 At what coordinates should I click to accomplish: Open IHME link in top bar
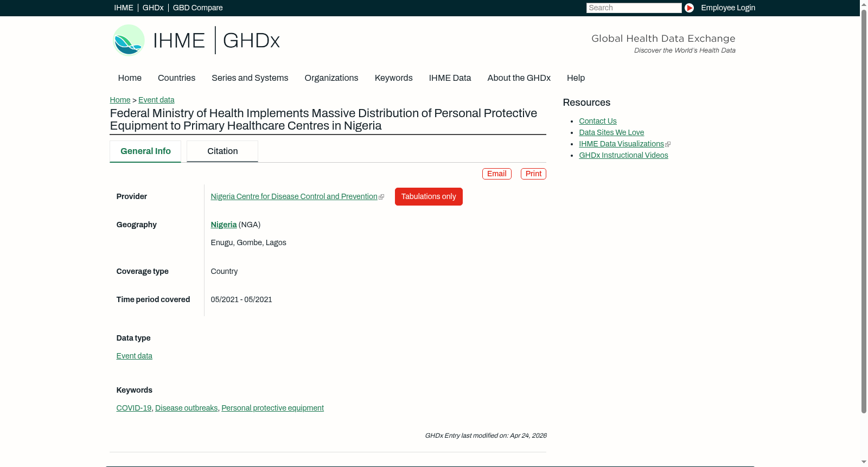point(124,8)
